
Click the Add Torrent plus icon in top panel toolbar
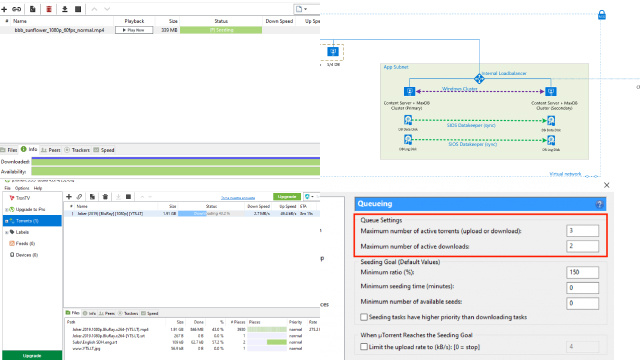tap(4, 9)
